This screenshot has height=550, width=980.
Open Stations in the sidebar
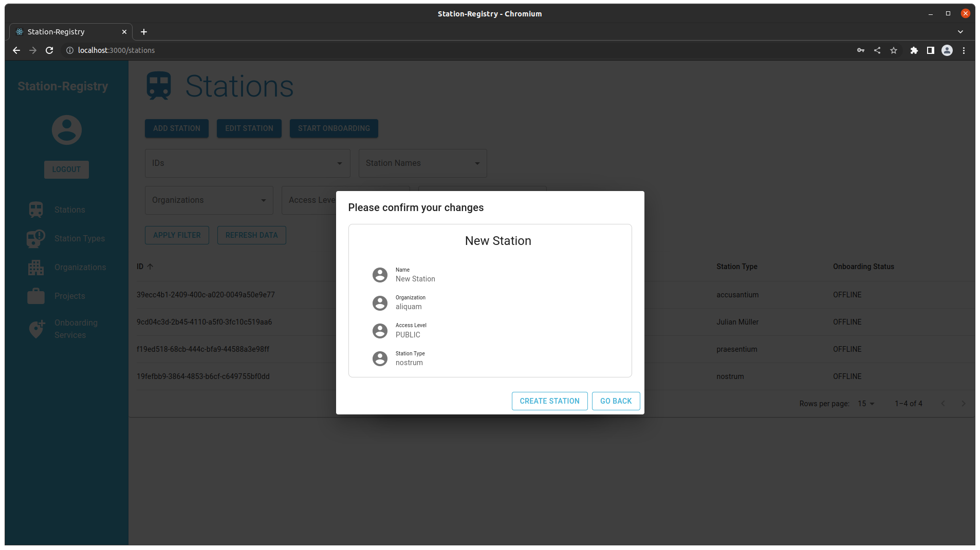click(66, 210)
